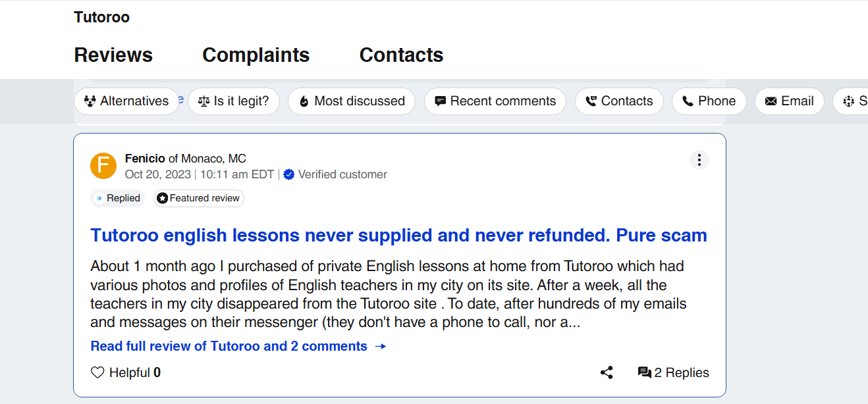The height and width of the screenshot is (404, 868).
Task: Click the verified customer badge icon
Action: 288,174
